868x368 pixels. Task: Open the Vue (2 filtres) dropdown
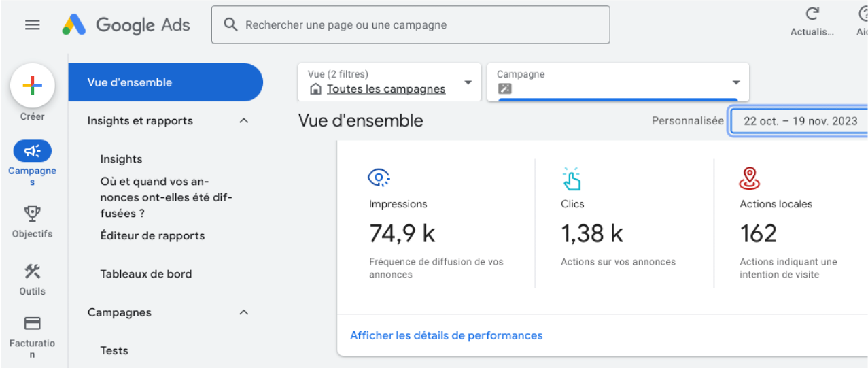[389, 82]
